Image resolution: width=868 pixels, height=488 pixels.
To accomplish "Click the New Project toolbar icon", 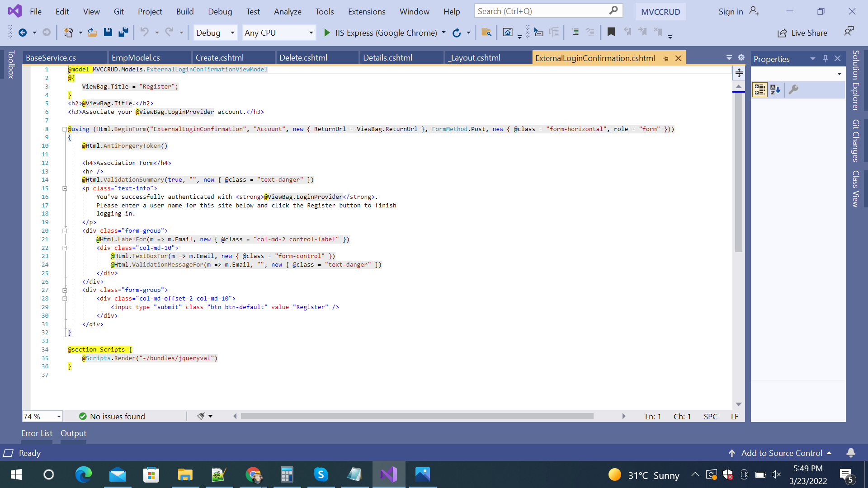I will pyautogui.click(x=68, y=33).
